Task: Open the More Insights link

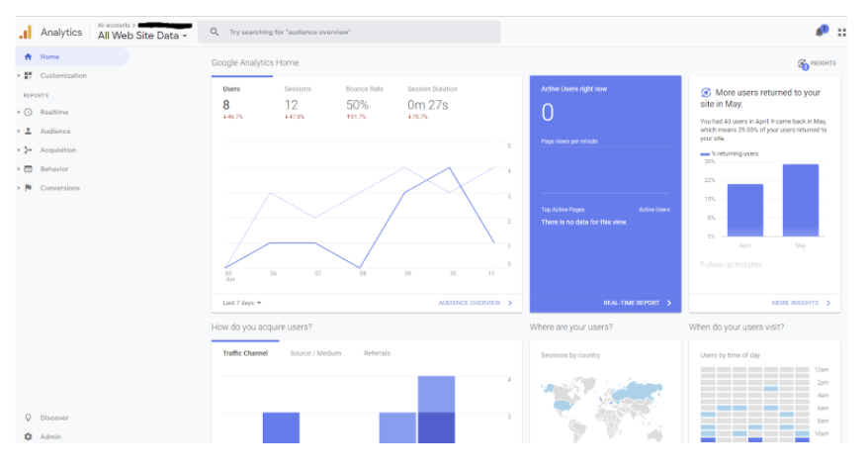Action: [795, 303]
